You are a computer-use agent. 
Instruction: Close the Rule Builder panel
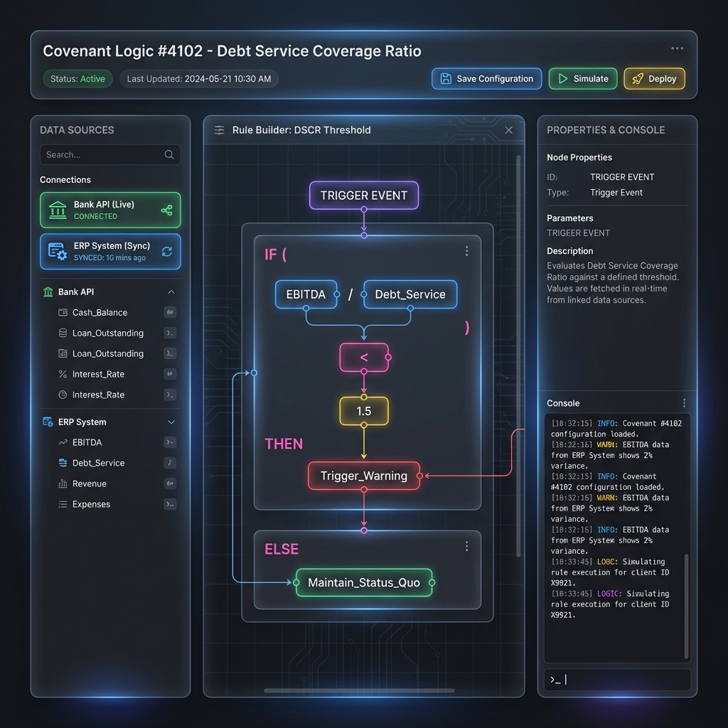pos(509,130)
